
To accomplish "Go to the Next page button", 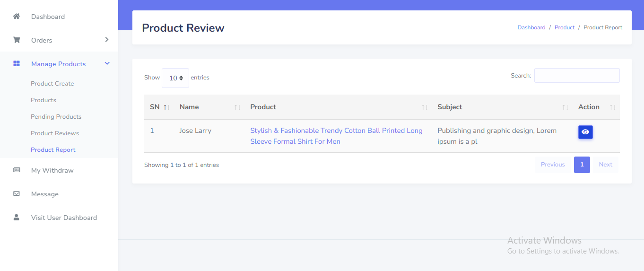I will coord(605,165).
